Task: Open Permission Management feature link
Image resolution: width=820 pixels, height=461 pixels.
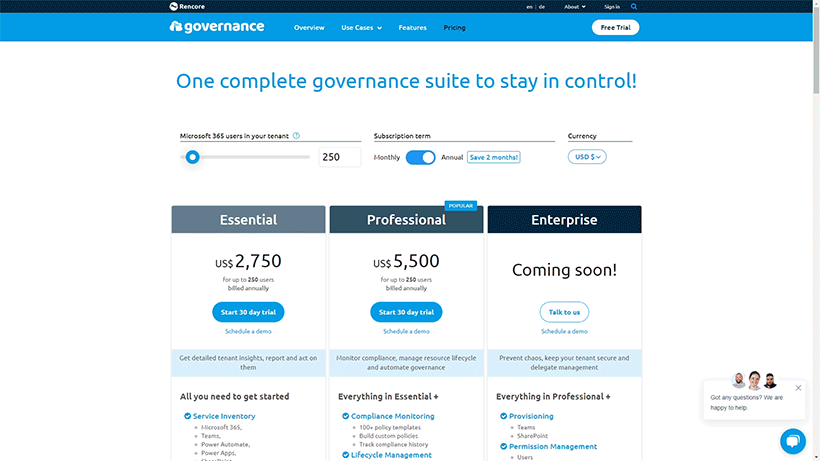Action: pos(553,446)
